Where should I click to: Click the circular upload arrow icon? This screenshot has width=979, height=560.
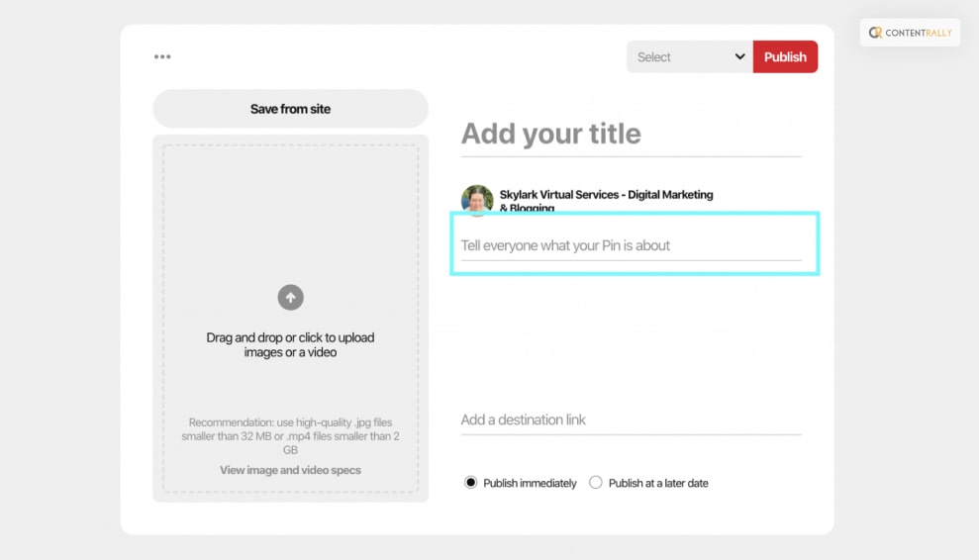290,297
